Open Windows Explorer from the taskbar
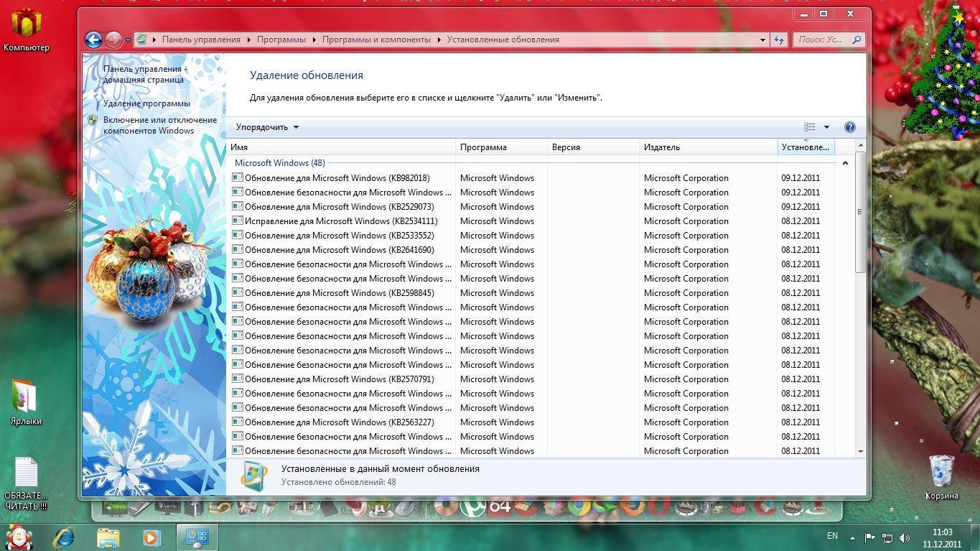The height and width of the screenshot is (551, 980). click(108, 537)
